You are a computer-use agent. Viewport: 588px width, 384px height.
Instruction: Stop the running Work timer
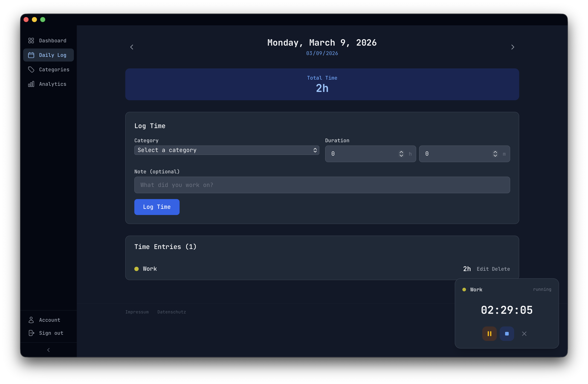(507, 334)
